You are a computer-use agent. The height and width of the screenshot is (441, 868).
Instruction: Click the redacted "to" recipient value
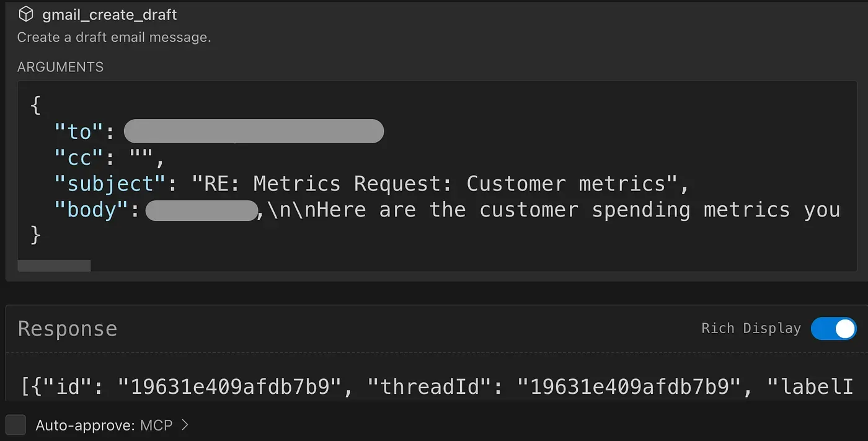(254, 131)
